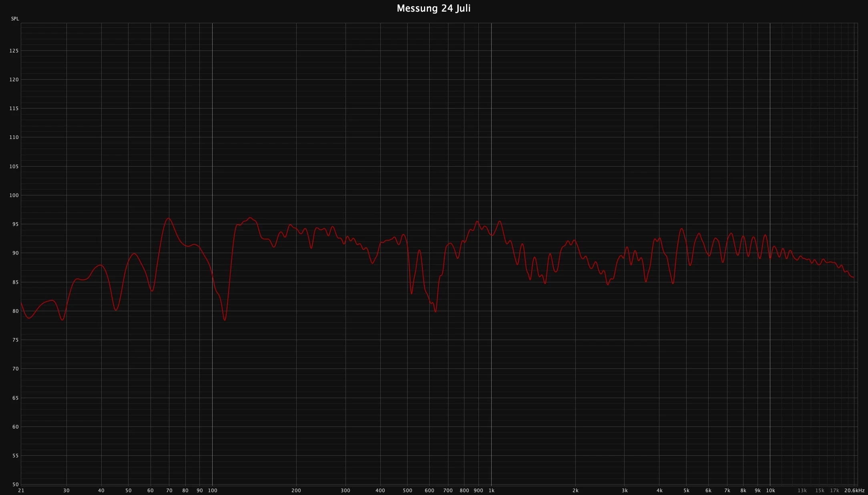The image size is (868, 495).
Task: Click the 13k frequency label
Action: 802,491
